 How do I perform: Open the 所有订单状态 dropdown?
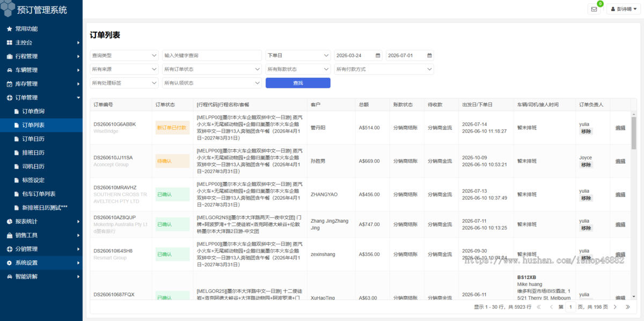coord(212,69)
